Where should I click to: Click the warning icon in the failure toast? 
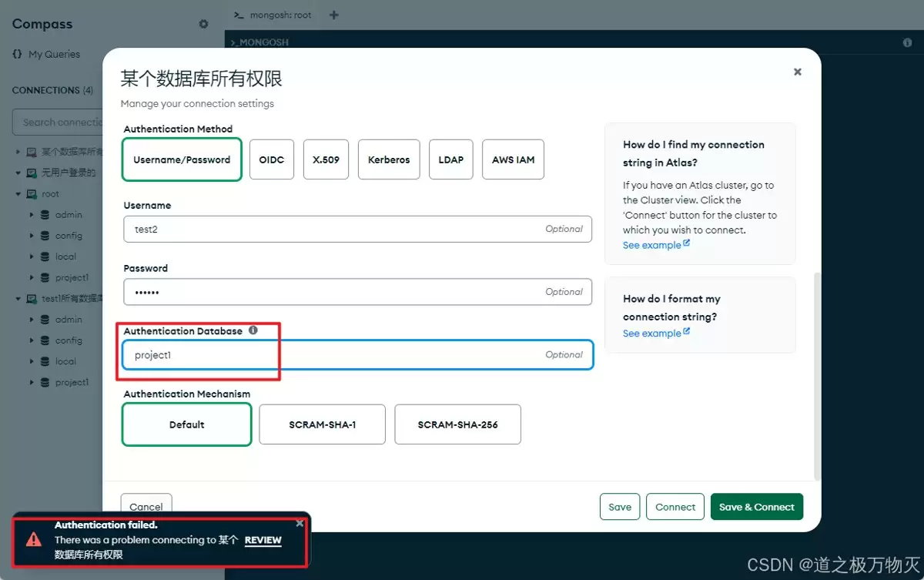pyautogui.click(x=32, y=540)
